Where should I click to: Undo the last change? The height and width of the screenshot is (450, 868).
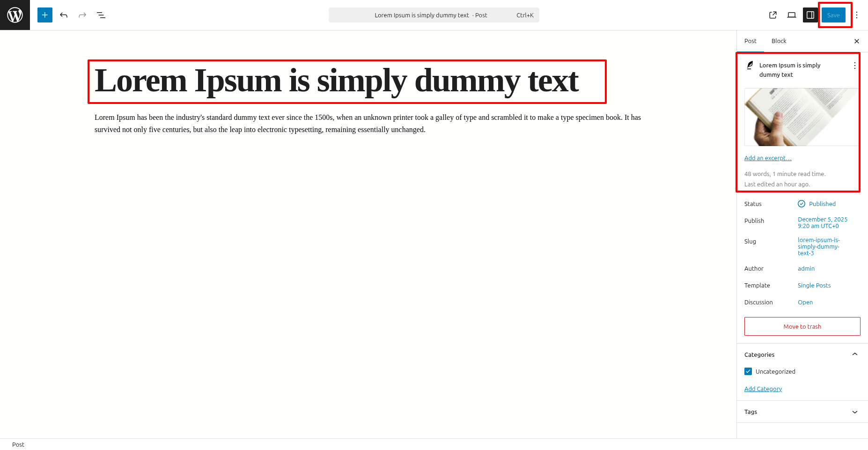(64, 15)
